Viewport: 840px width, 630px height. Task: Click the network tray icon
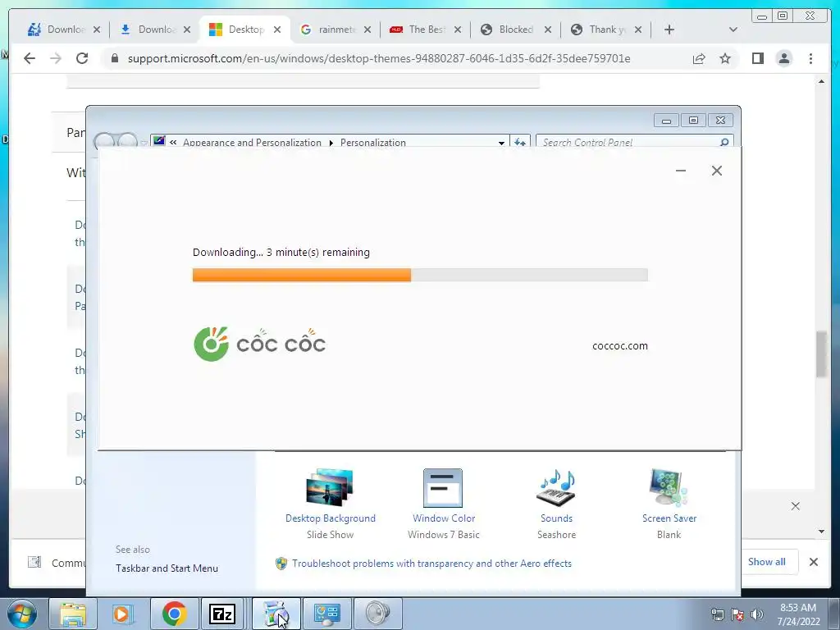(x=717, y=615)
